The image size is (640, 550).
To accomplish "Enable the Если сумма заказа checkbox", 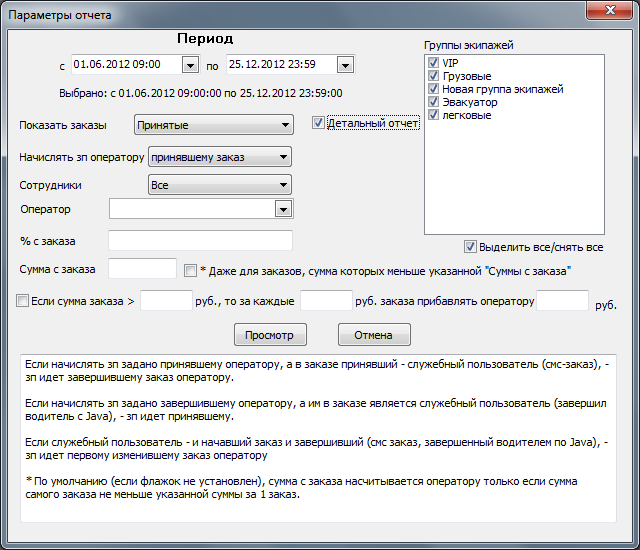I will [x=23, y=300].
